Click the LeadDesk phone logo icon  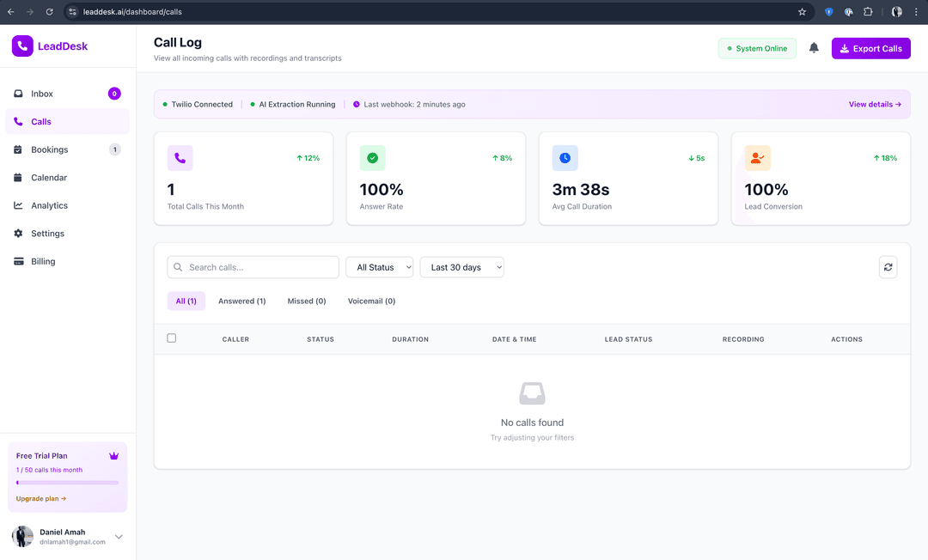coord(22,46)
